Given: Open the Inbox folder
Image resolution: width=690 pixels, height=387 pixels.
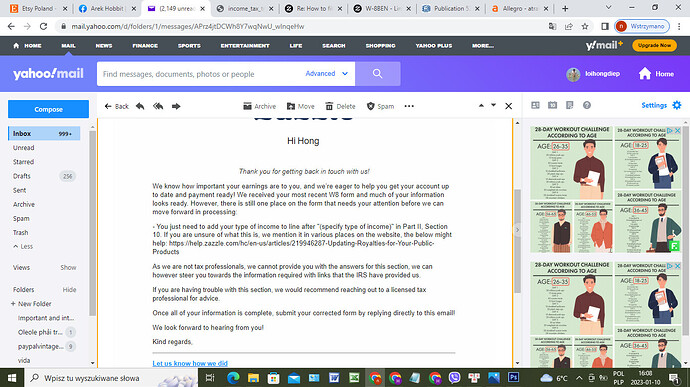Looking at the screenshot, I should coord(44,133).
